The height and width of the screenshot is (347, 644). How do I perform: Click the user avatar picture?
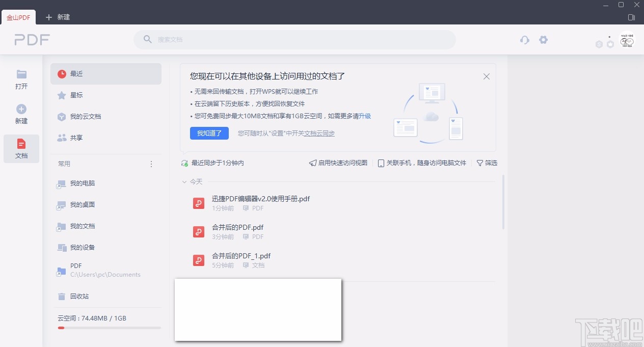(x=627, y=41)
